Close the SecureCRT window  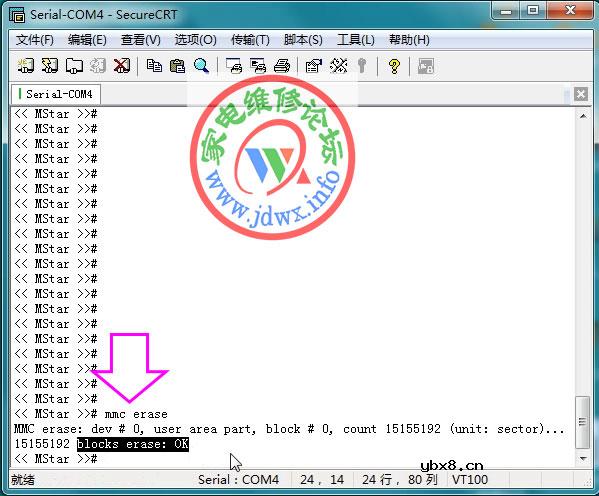570,11
